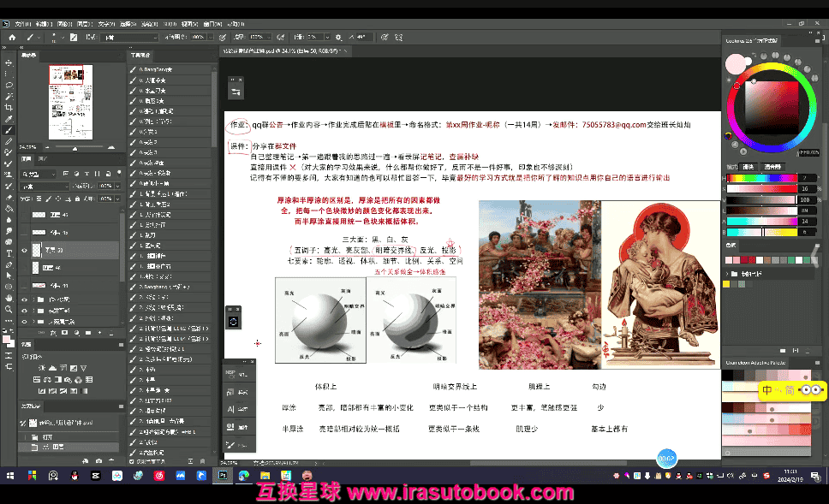Click the symmetry butterfly icon
829x504 pixels.
[398, 37]
